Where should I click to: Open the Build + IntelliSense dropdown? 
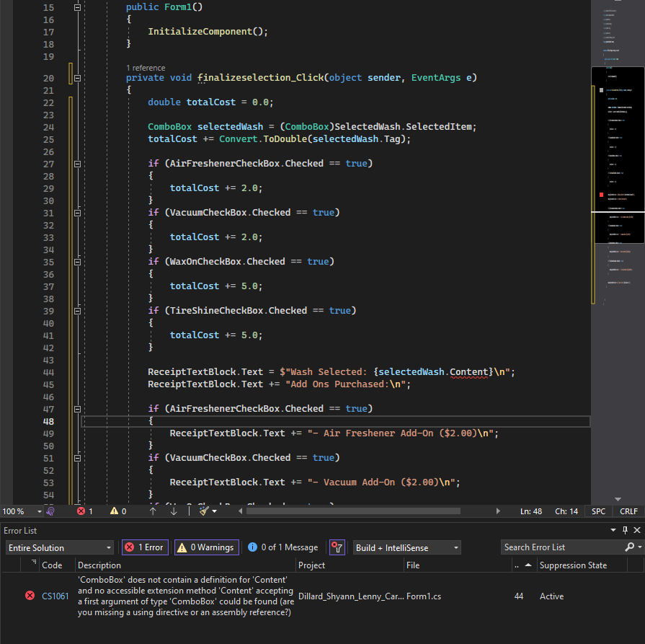[407, 547]
